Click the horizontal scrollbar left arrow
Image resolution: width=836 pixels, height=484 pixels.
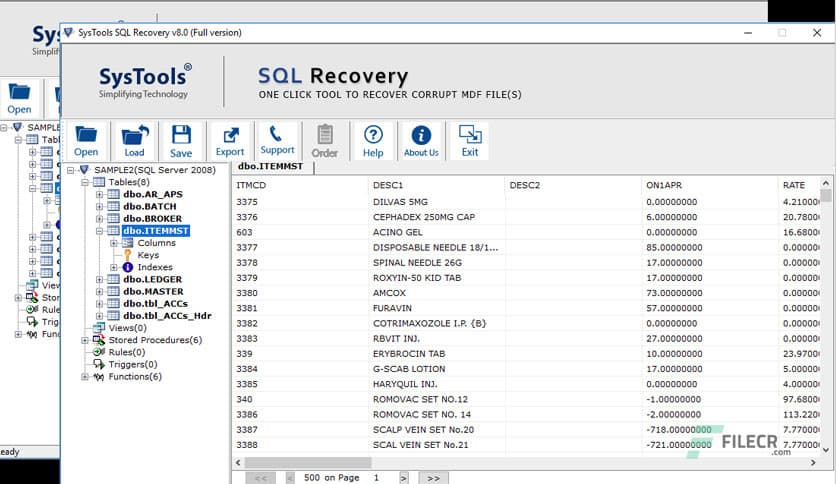(238, 463)
